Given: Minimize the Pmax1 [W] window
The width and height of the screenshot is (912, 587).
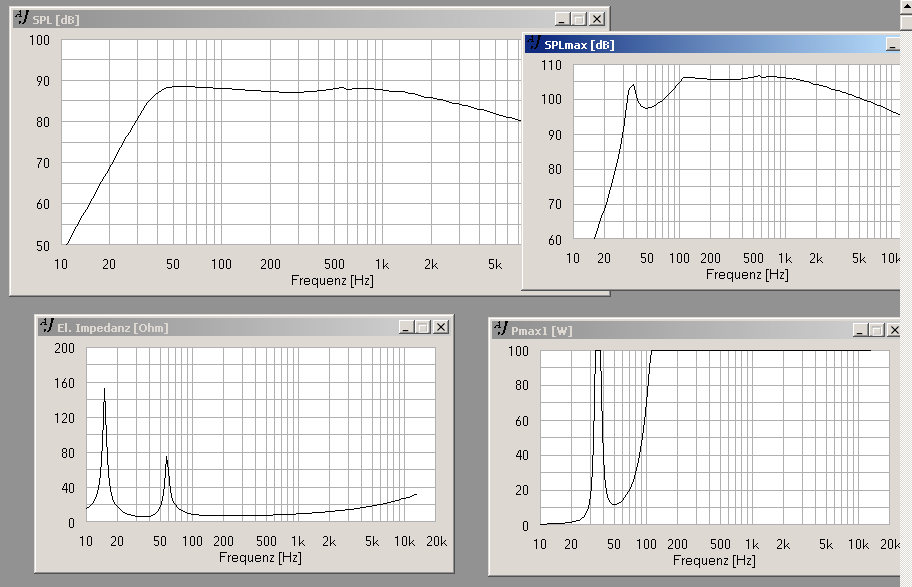Looking at the screenshot, I should click(860, 330).
